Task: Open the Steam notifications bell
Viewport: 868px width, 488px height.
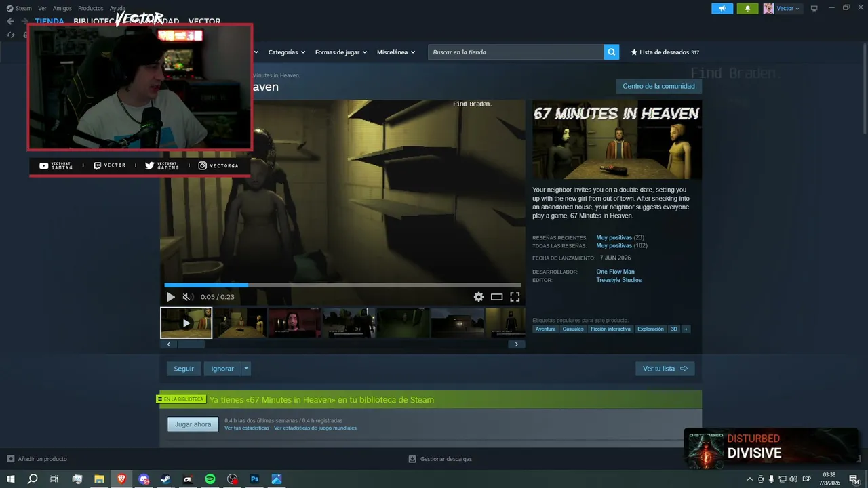Action: pos(747,9)
